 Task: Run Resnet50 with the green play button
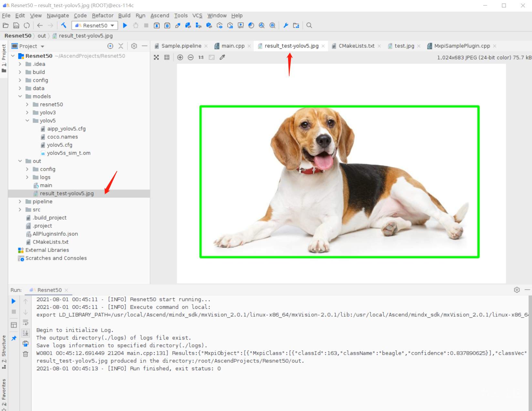[x=125, y=25]
